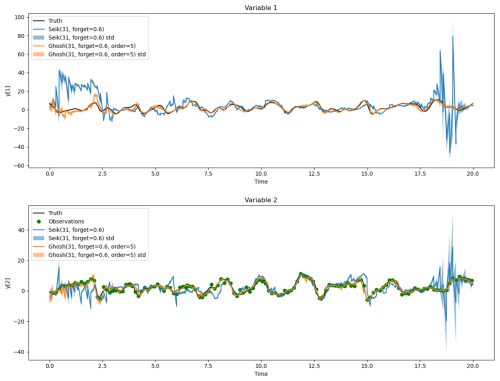Click the '40' y-axis tick in Variable 2 plot
This screenshot has width=500, height=381.
pos(21,230)
